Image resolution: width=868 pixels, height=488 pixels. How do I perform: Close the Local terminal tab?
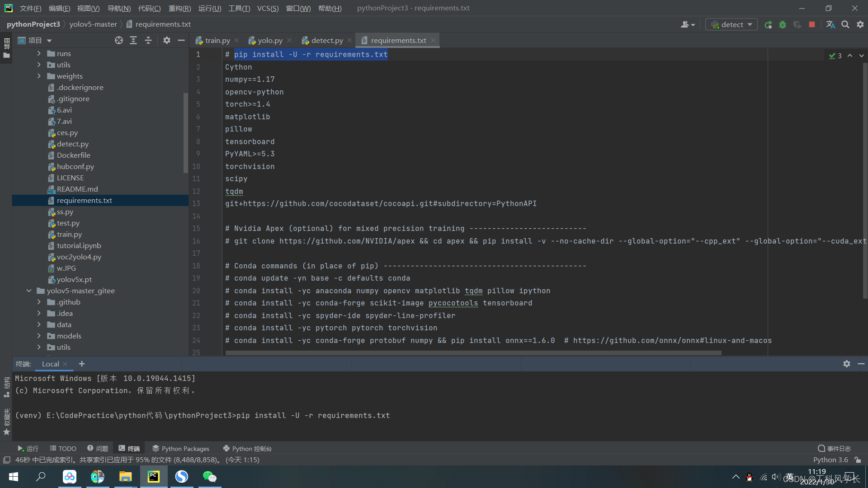(x=65, y=364)
